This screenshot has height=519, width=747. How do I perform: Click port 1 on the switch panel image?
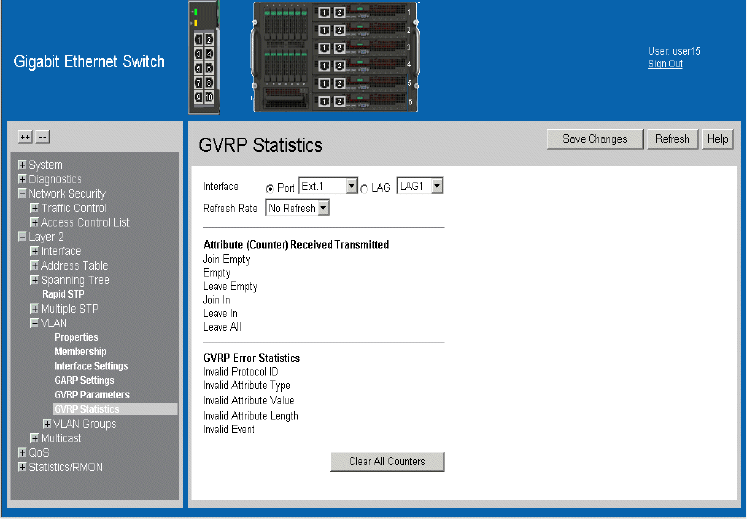(198, 39)
